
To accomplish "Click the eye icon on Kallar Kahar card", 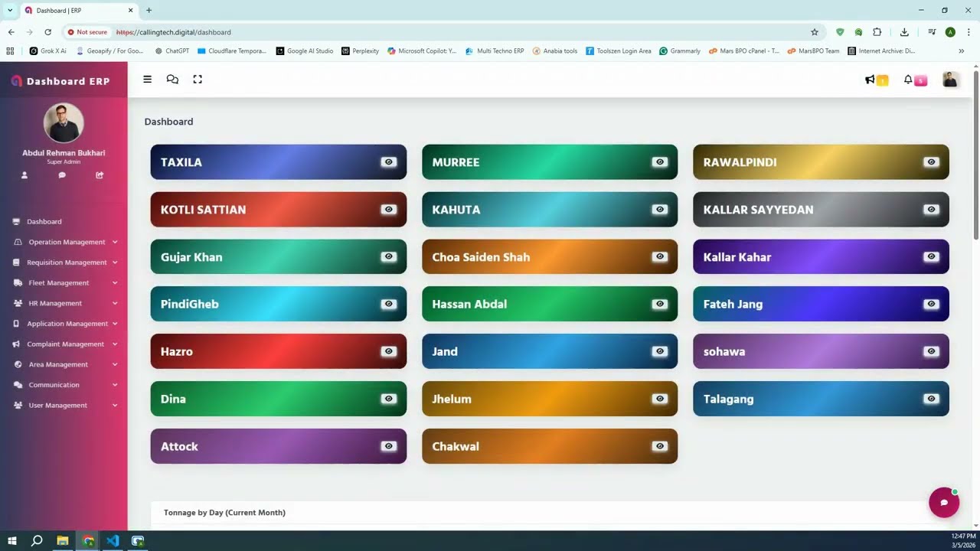I will pyautogui.click(x=931, y=257).
